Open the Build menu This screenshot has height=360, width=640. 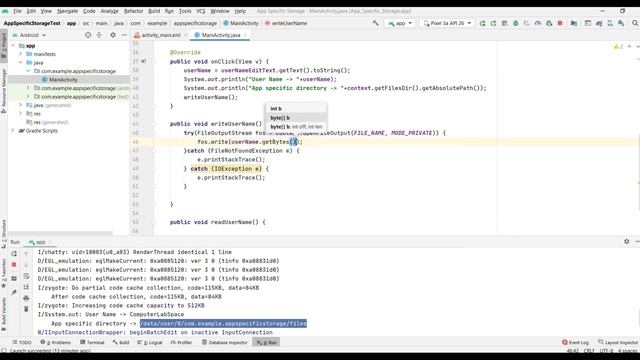[x=154, y=11]
